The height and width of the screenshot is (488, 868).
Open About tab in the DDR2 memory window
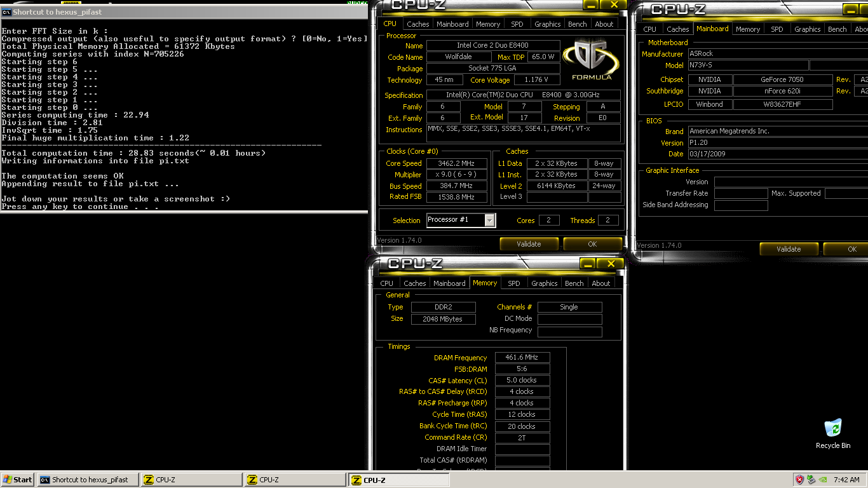coord(601,283)
